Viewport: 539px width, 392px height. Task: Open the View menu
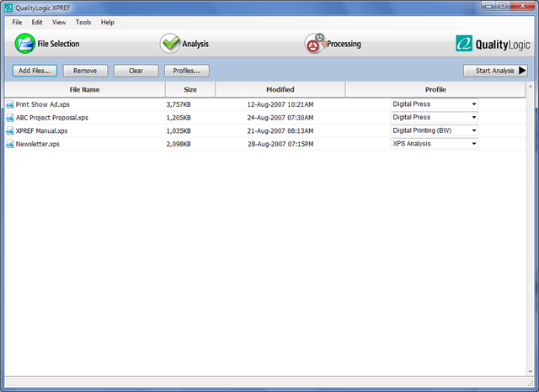[59, 23]
